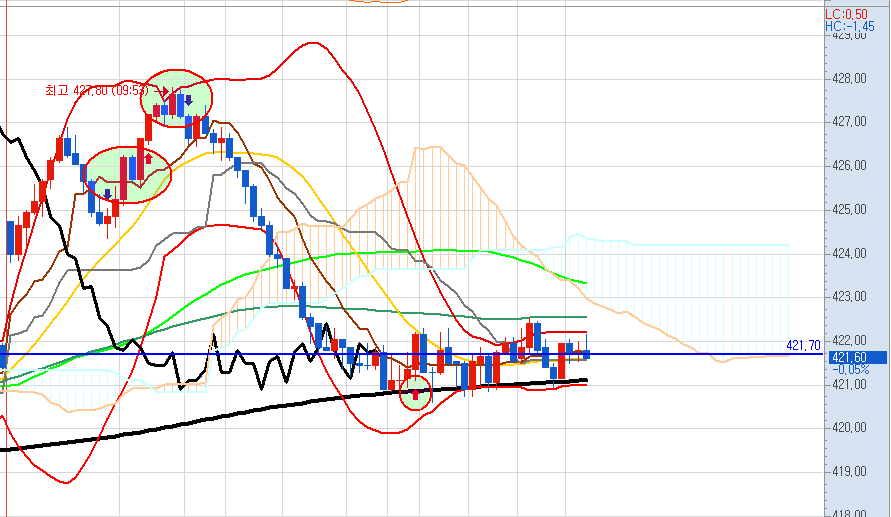Click the HC:-1,45 indicator text
Viewport: 891px width, 517px height.
point(850,27)
